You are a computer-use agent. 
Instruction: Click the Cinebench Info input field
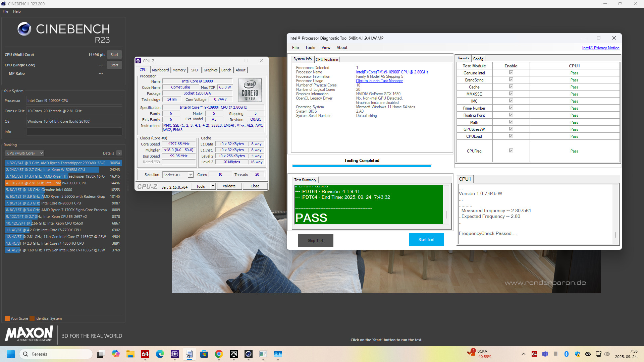pos(74,132)
